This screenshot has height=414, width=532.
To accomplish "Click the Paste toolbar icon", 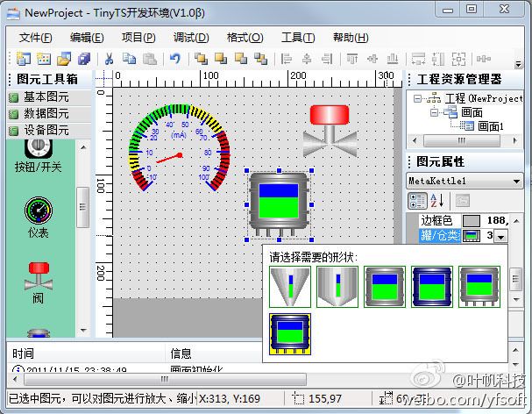I will tap(150, 59).
